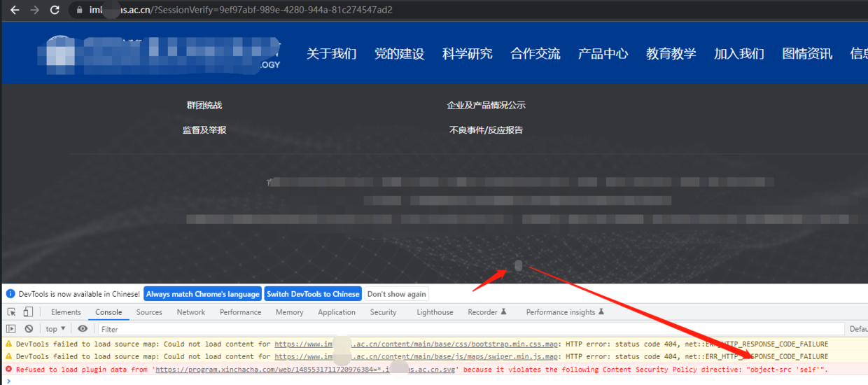Clear console with the ban icon
This screenshot has height=385, width=868.
coord(29,329)
